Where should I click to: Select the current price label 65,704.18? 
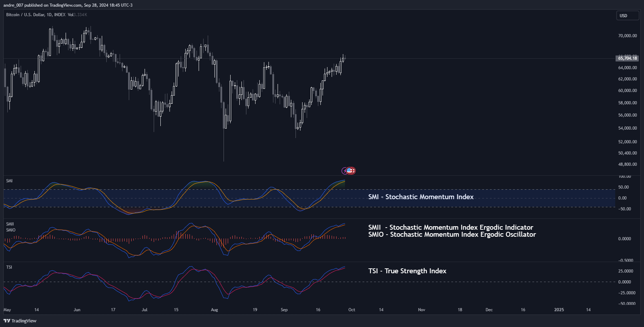tap(627, 58)
